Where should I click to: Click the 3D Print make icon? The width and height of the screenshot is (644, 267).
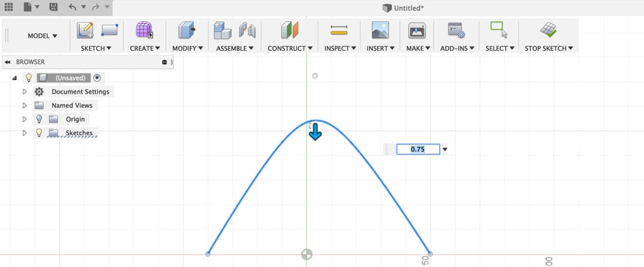point(417,30)
